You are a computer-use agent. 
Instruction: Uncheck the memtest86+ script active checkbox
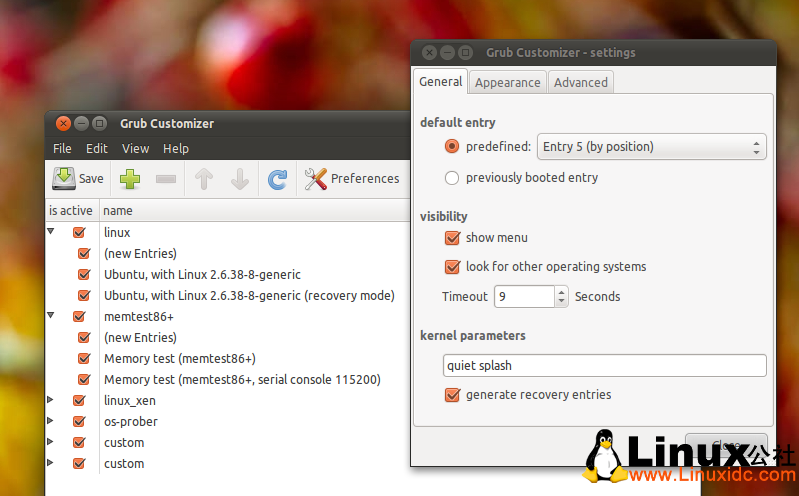pyautogui.click(x=79, y=317)
